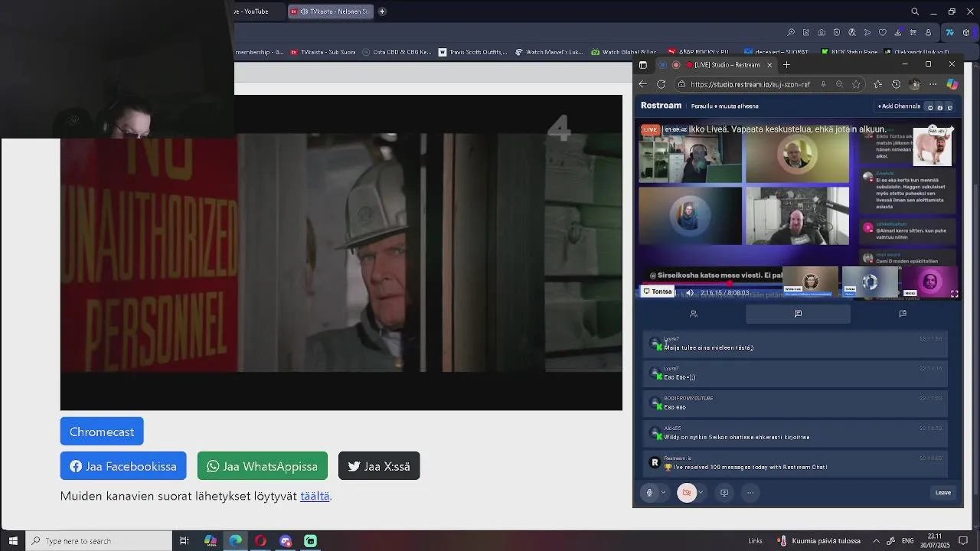Open the Osta CBD & CBG bookmark
The image size is (980, 551).
pyautogui.click(x=397, y=52)
